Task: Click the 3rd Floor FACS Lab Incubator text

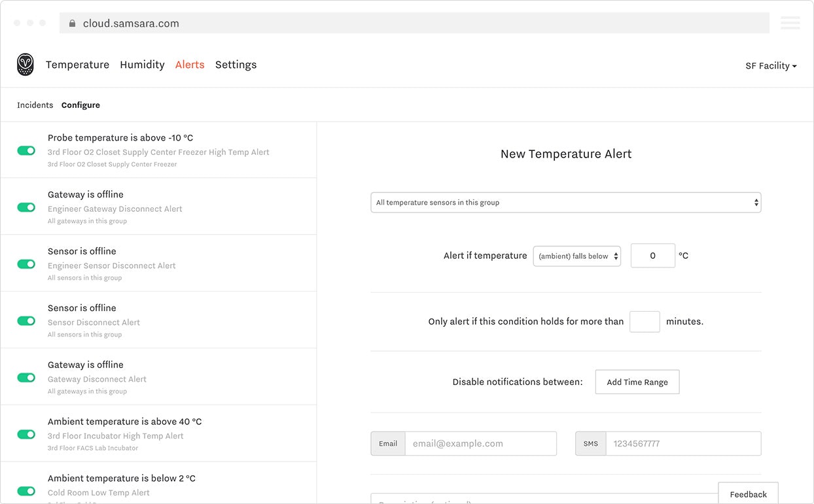Action: pyautogui.click(x=93, y=448)
